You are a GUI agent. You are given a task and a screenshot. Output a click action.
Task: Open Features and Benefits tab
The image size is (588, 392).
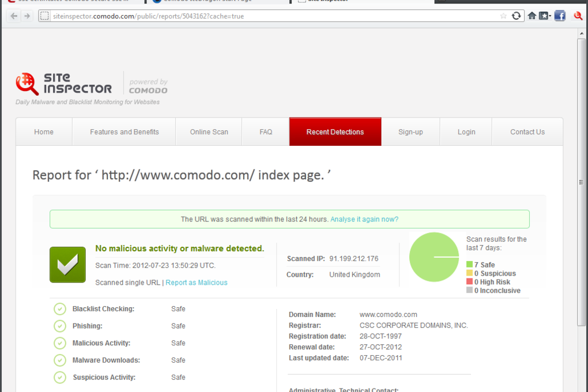coord(124,131)
